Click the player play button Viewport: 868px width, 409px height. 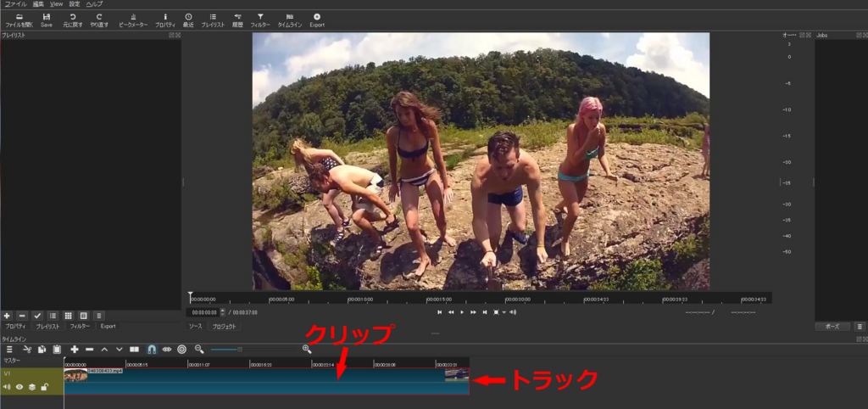click(462, 312)
